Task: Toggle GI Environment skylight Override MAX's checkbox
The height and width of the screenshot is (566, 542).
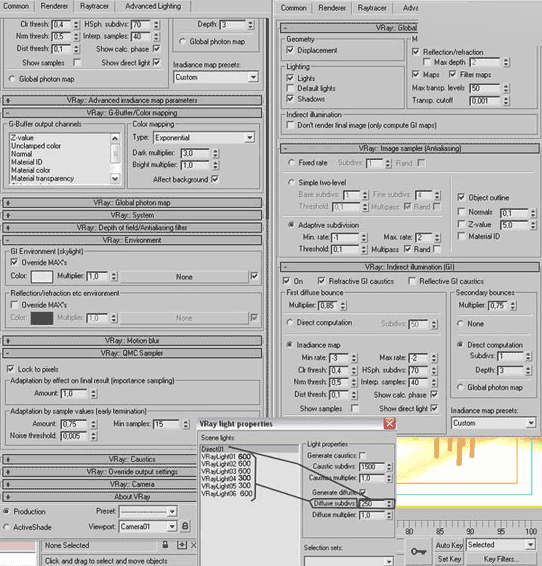Action: (x=14, y=262)
